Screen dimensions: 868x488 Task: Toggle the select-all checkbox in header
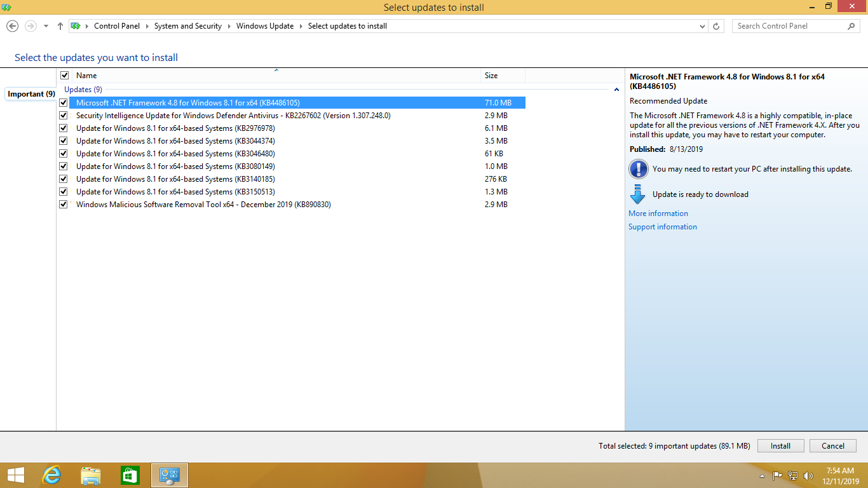(64, 76)
